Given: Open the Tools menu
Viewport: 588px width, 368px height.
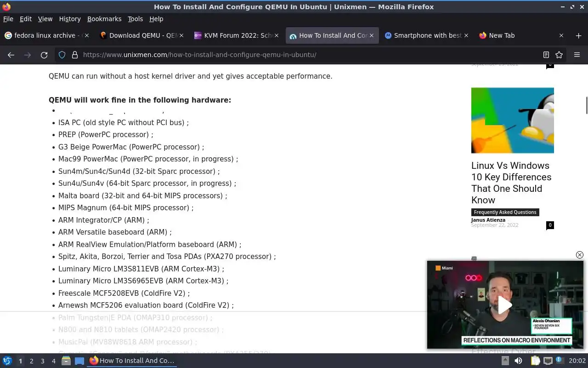Looking at the screenshot, I should tap(136, 19).
